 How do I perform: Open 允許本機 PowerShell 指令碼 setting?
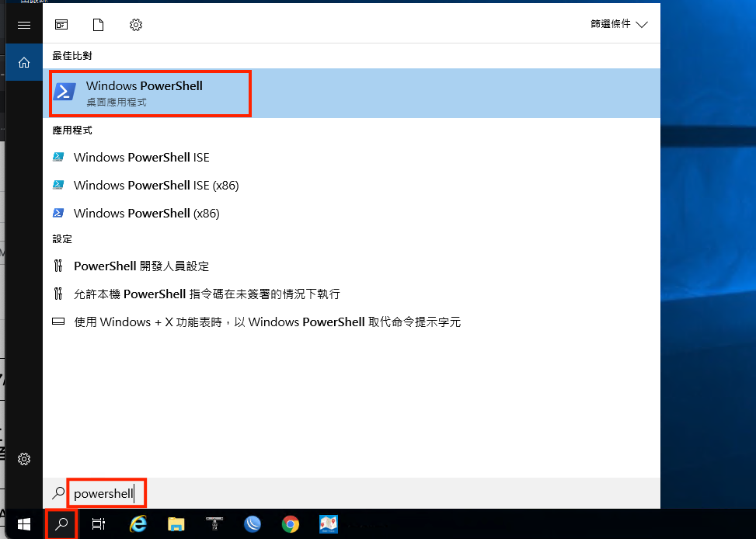point(351,294)
